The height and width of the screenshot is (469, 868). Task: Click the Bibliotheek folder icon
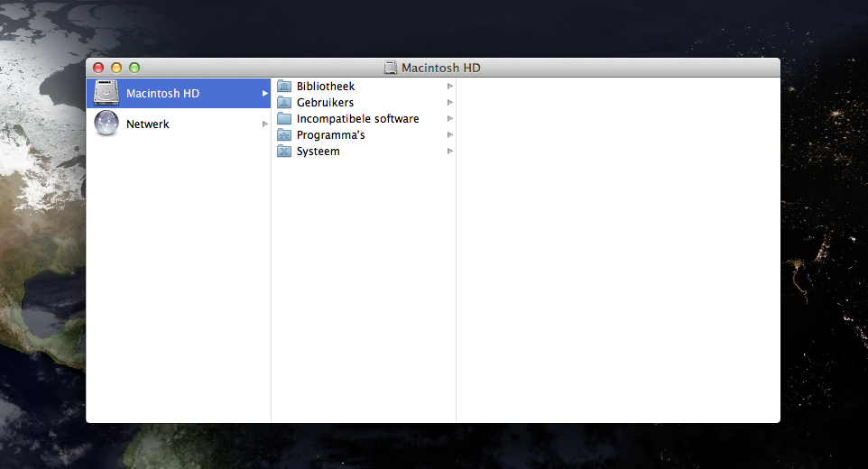pyautogui.click(x=284, y=86)
